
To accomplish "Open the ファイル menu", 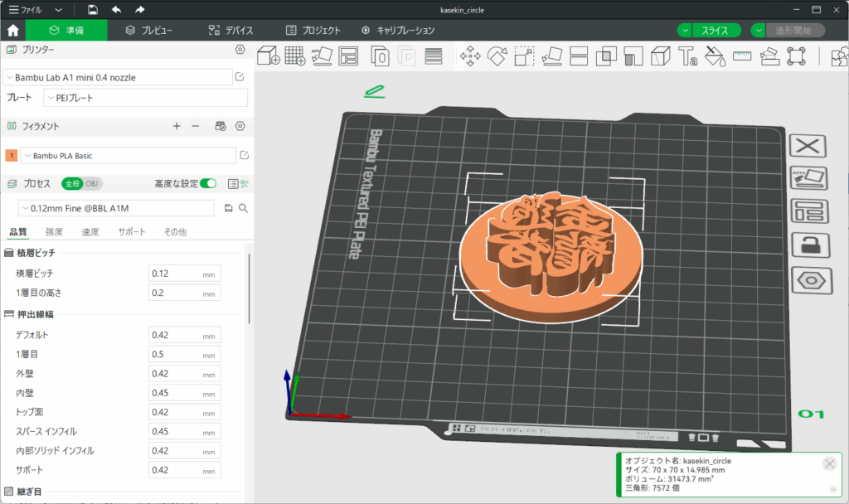I will pyautogui.click(x=26, y=10).
